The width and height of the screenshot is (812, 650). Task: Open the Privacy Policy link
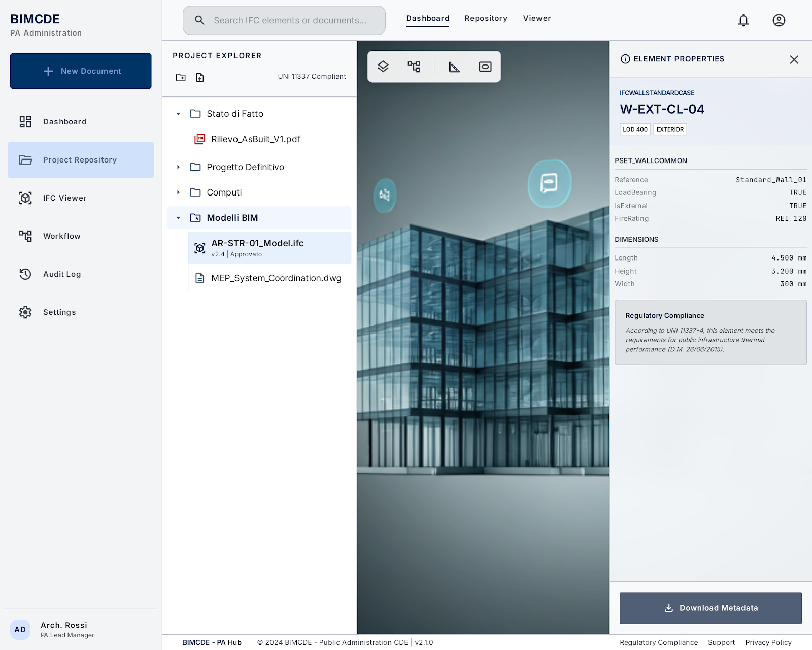pyautogui.click(x=768, y=642)
